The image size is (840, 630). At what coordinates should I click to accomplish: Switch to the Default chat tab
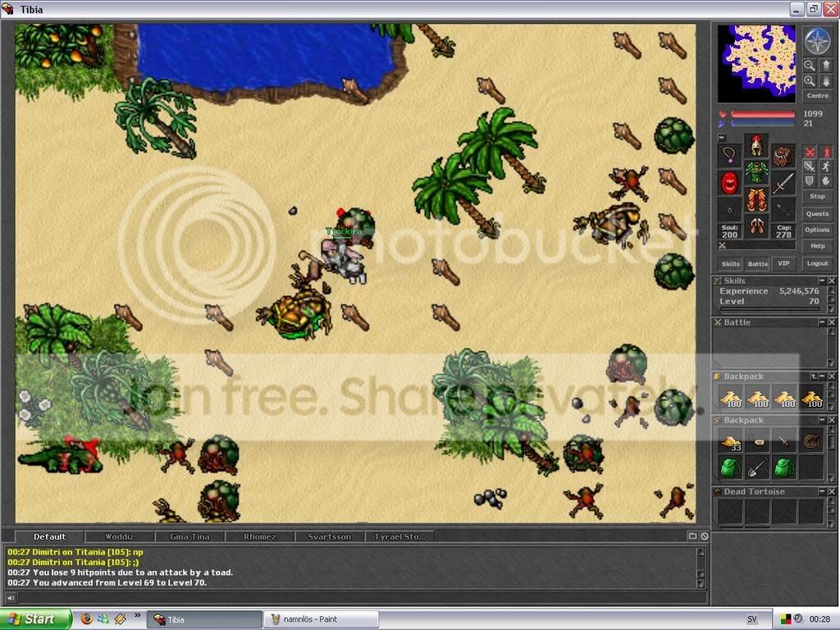coord(49,536)
